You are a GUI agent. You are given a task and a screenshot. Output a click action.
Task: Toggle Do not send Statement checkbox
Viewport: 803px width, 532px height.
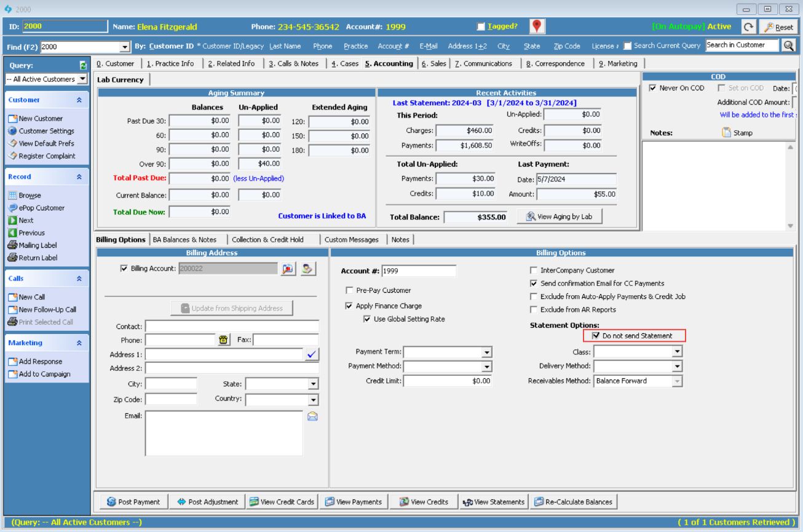pyautogui.click(x=596, y=336)
